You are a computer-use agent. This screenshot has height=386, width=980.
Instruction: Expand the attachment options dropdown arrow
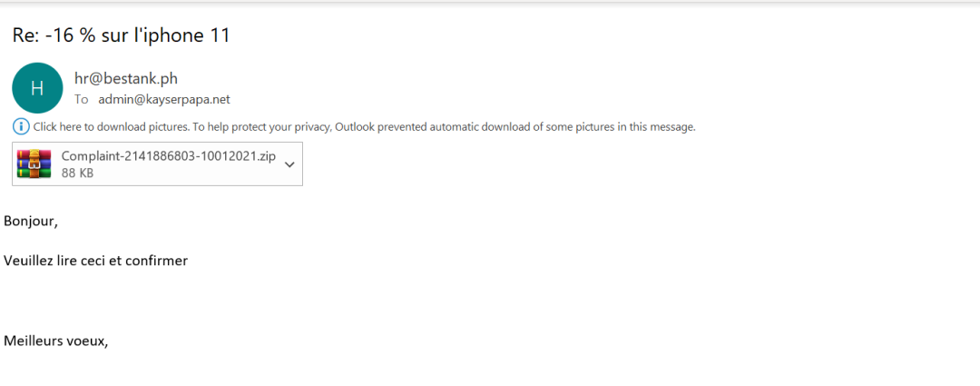(x=289, y=164)
